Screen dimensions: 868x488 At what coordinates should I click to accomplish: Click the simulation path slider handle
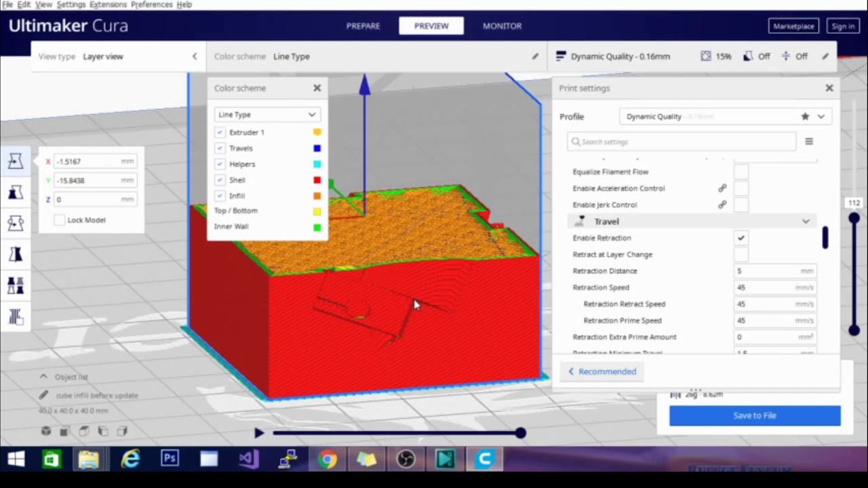(520, 432)
